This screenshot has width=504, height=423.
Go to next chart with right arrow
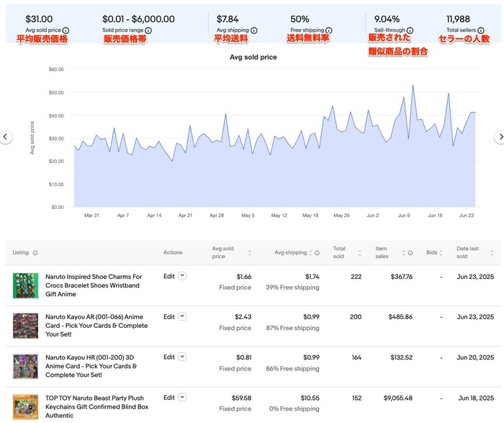(x=498, y=136)
